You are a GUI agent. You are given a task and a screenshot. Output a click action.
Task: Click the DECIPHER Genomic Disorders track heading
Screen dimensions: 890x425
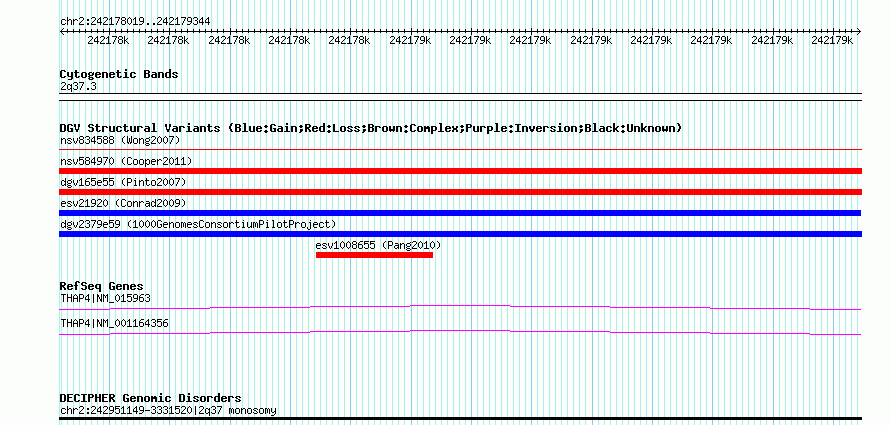[150, 398]
